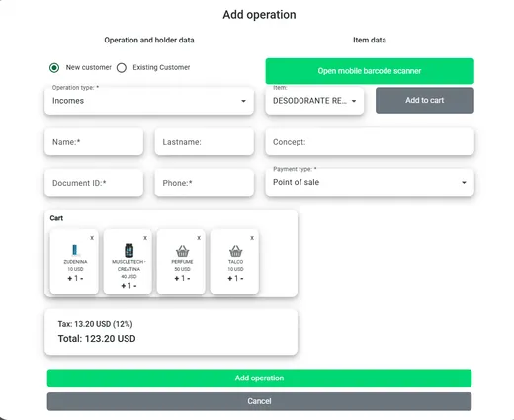Click the ZUDENINA product image
The height and width of the screenshot is (420, 514).
tap(75, 250)
